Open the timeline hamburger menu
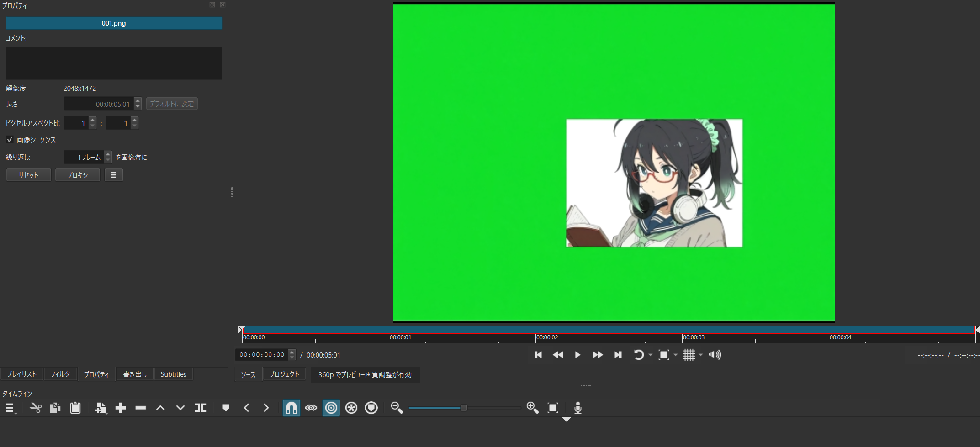This screenshot has height=447, width=980. 11,408
